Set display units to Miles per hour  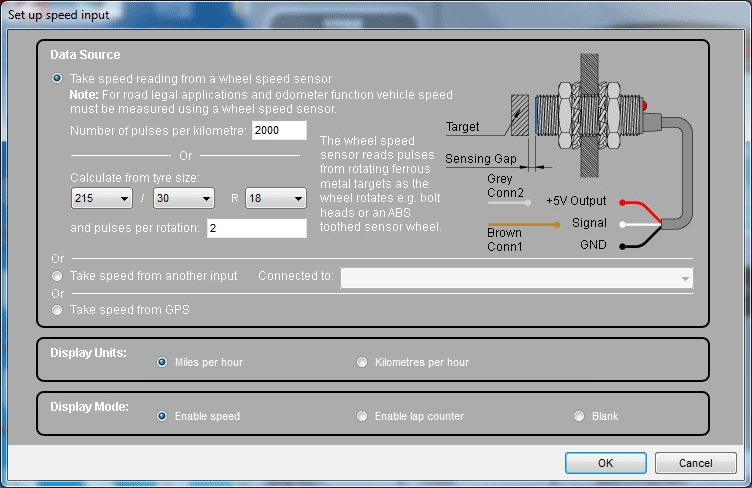[x=162, y=362]
